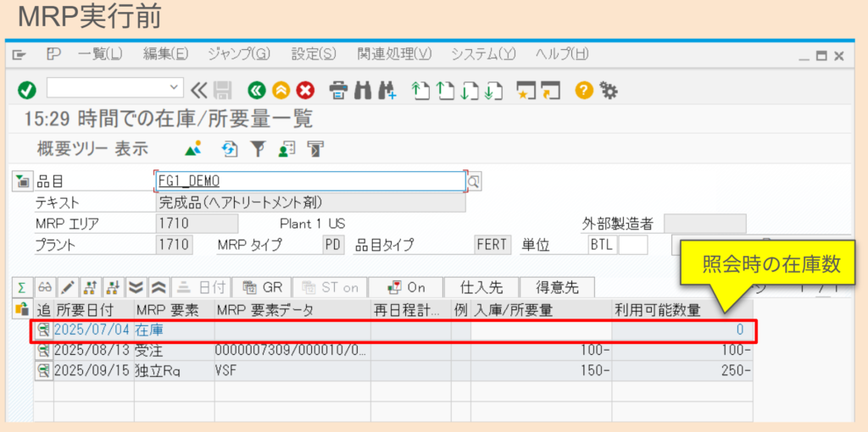The image size is (868, 432).
Task: Click the funnel-with-arrow selection rule icon
Action: point(315,148)
